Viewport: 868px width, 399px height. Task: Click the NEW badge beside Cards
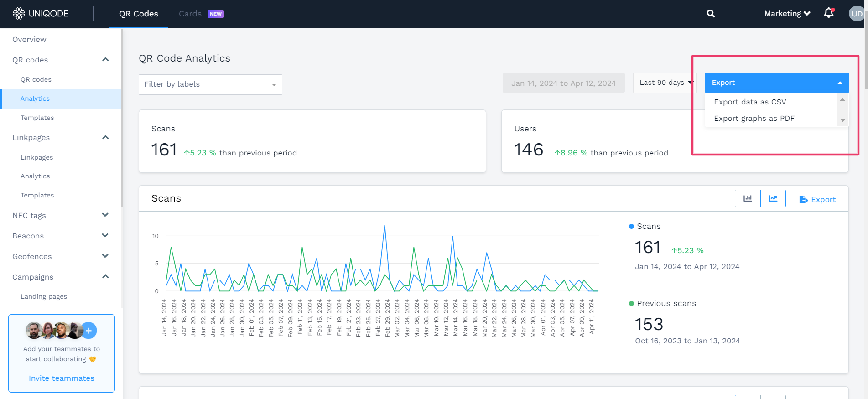tap(216, 14)
